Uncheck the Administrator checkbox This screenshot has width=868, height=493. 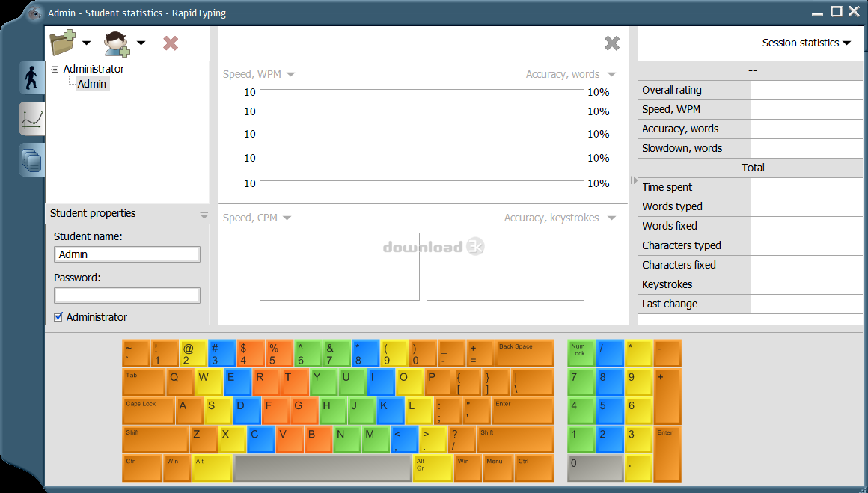point(58,316)
